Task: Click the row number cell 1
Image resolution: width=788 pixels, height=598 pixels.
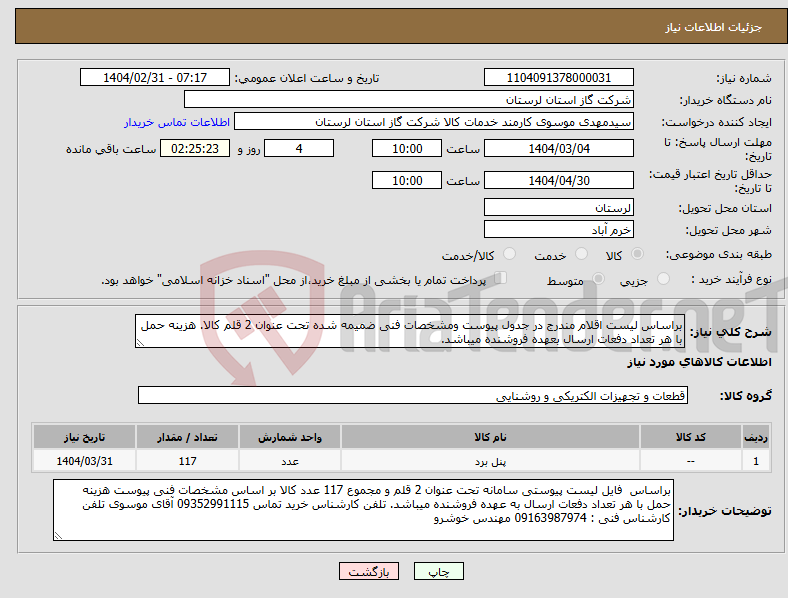Action: pyautogui.click(x=756, y=461)
